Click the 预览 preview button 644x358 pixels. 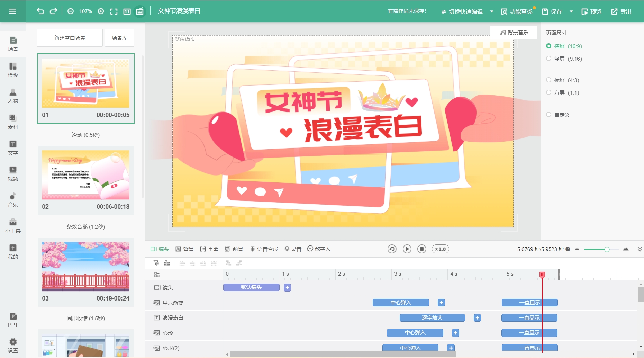click(x=591, y=11)
